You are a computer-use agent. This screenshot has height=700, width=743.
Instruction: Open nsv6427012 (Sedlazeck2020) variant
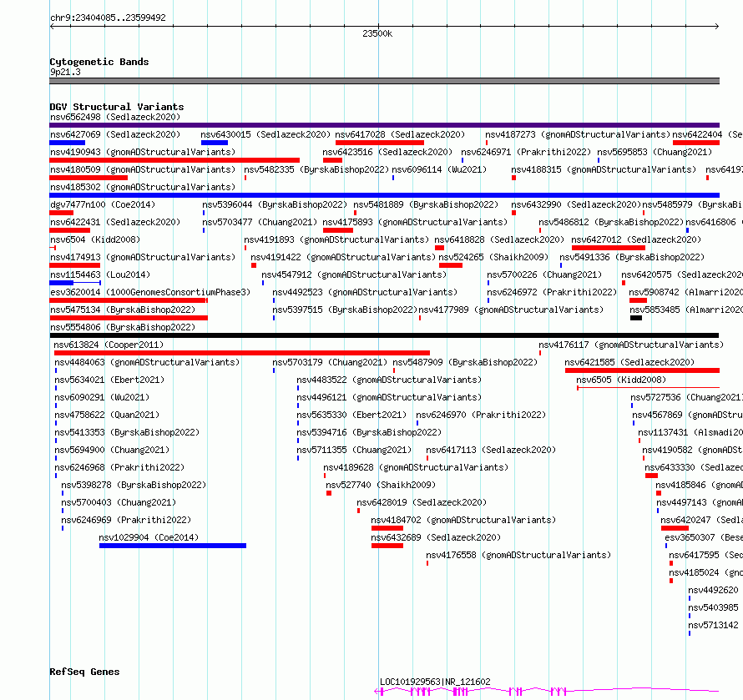tap(636, 239)
